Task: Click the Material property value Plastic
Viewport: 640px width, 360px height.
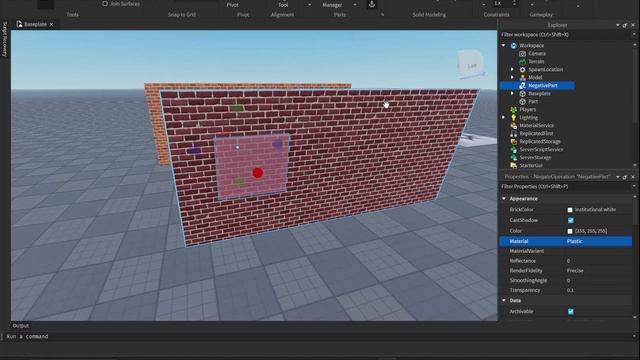Action: [x=574, y=241]
